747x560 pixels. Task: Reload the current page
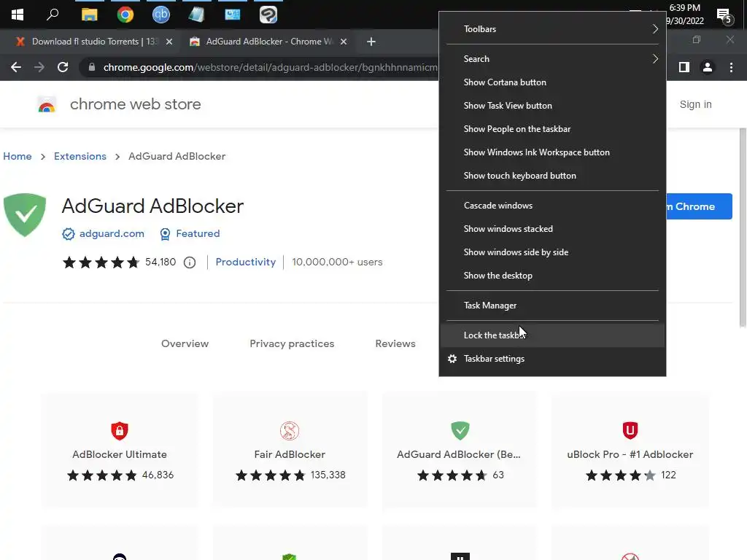[x=63, y=67]
